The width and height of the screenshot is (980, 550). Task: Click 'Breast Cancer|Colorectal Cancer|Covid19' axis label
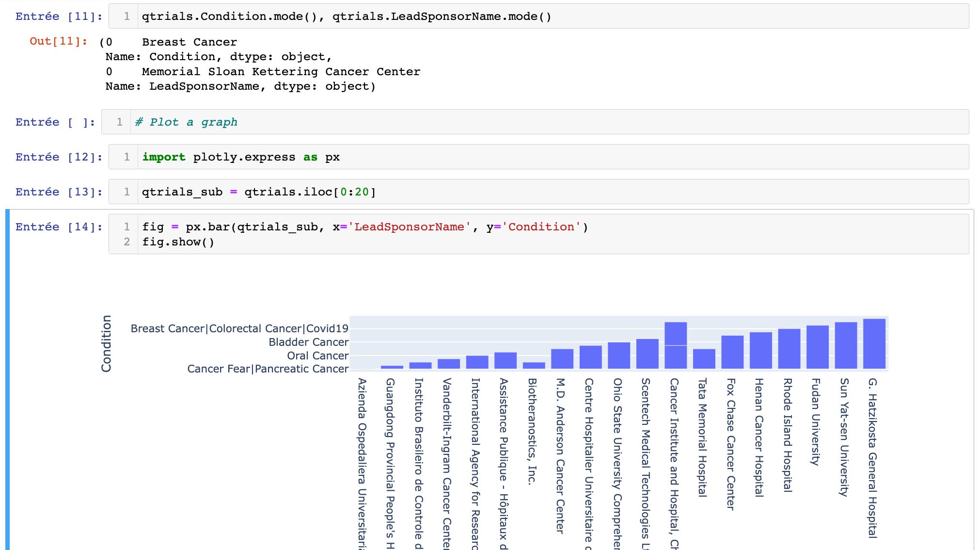click(239, 328)
